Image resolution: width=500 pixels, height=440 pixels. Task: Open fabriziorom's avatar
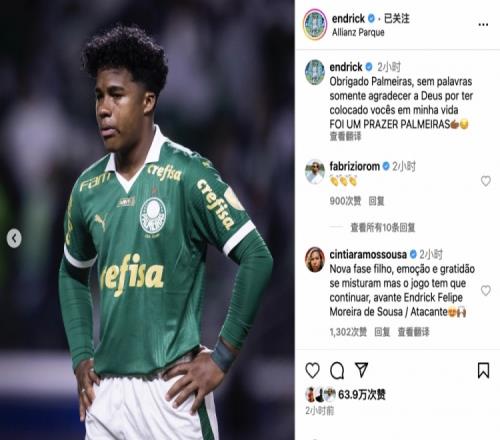pyautogui.click(x=315, y=172)
